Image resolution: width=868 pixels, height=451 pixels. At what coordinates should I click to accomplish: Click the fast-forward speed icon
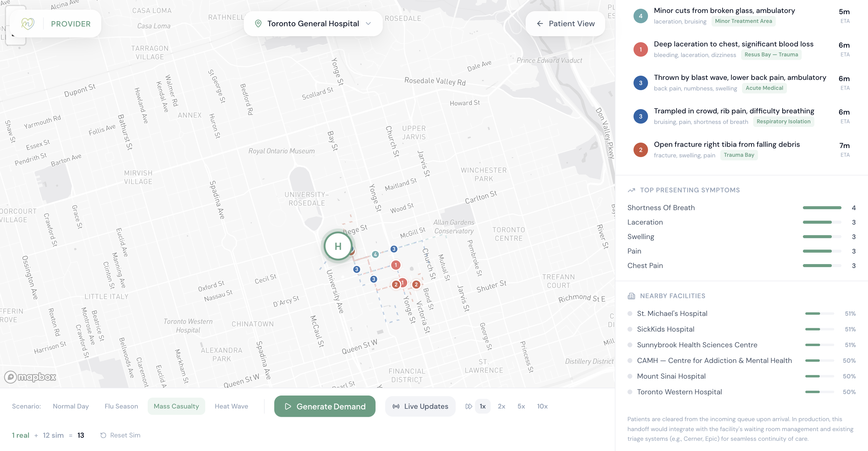click(468, 406)
